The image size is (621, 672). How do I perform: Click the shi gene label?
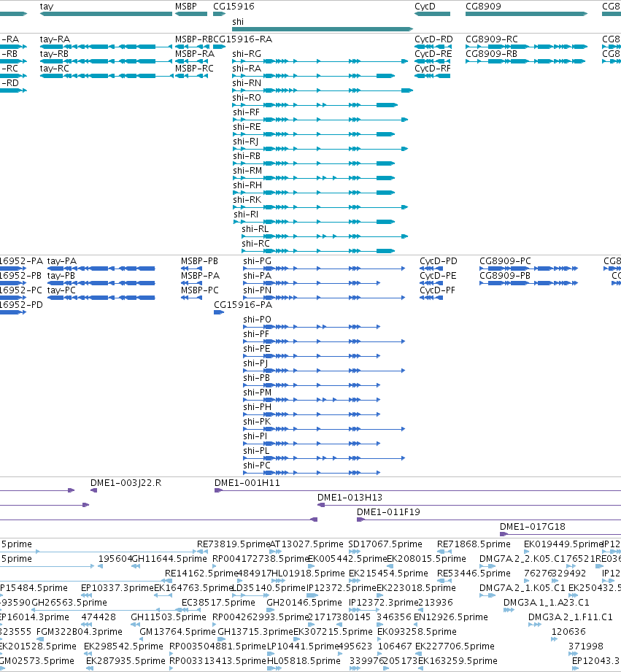pyautogui.click(x=237, y=22)
